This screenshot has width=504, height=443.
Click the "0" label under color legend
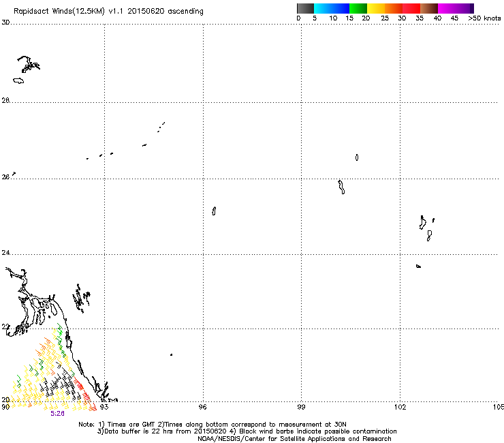[298, 18]
